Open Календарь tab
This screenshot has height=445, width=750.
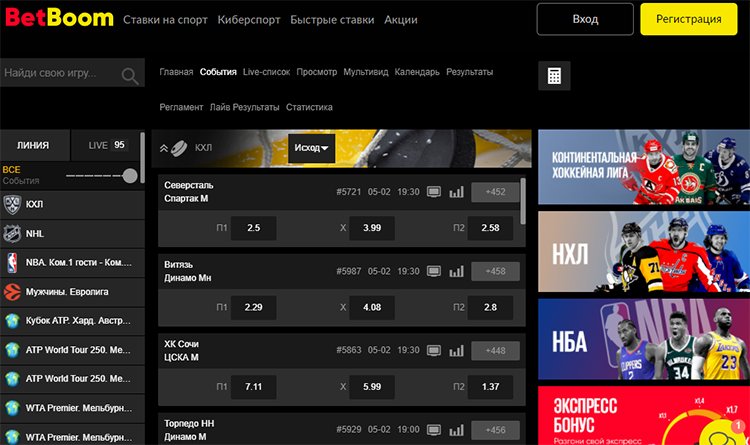[x=417, y=72]
